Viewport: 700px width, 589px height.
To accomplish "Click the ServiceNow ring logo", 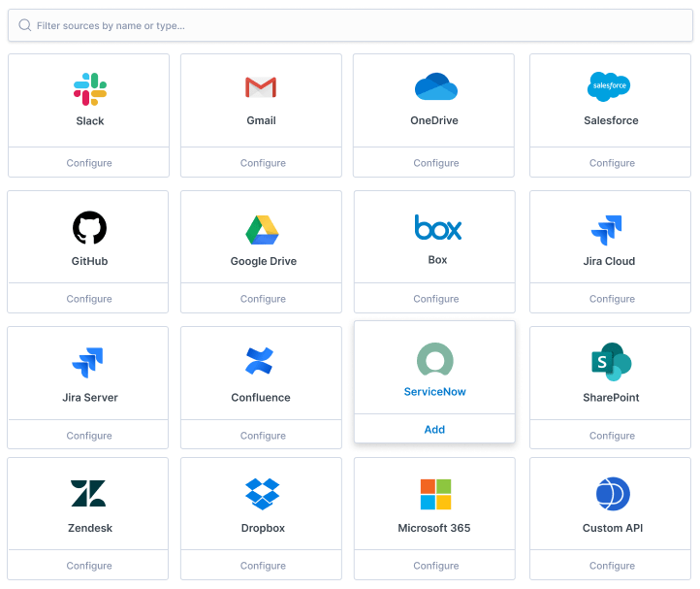I will click(x=434, y=359).
